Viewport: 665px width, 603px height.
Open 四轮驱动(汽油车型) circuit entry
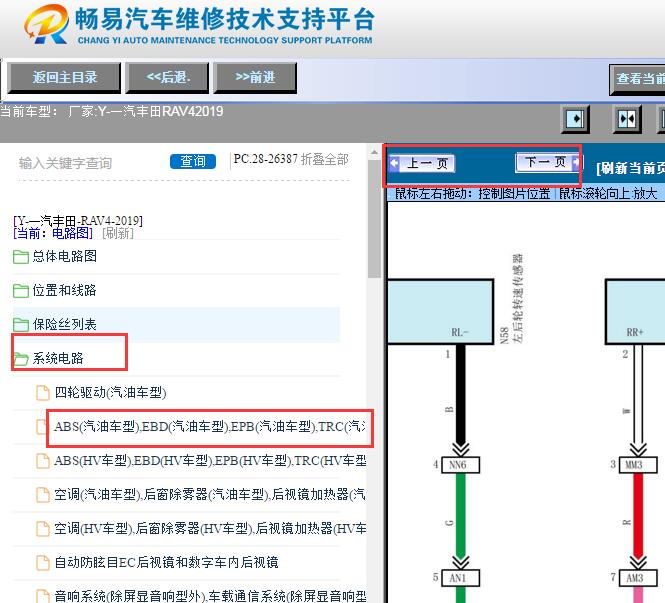(x=110, y=393)
